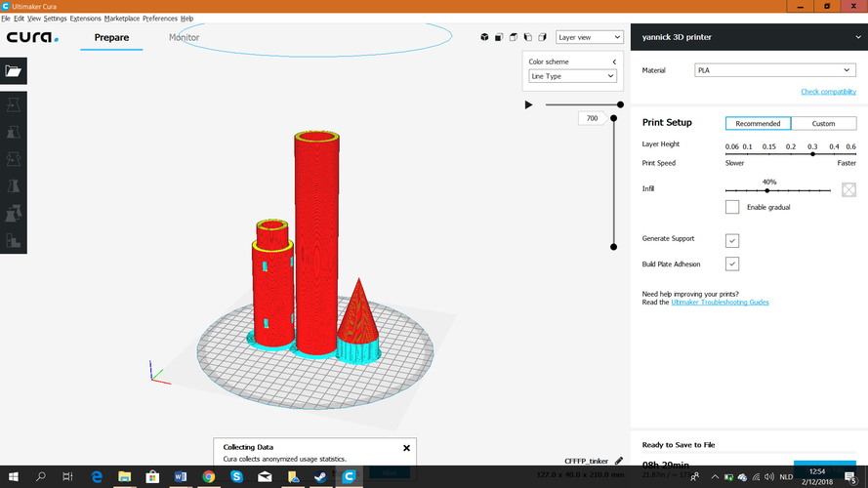Open Google Chrome from taskbar
868x488 pixels.
click(209, 476)
